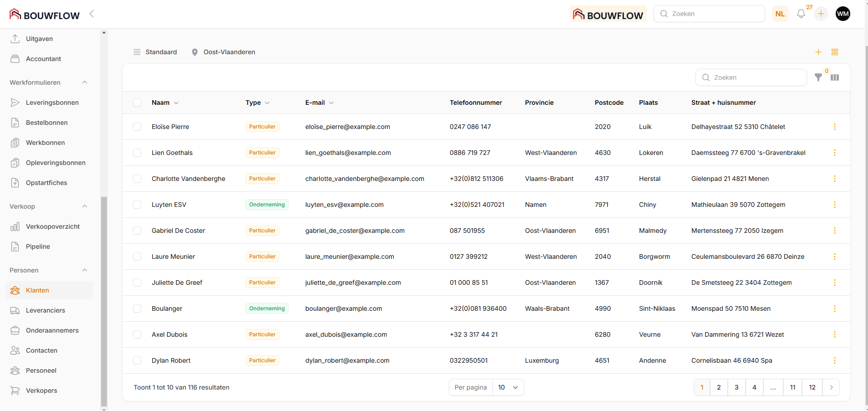Collapse the Werkformulieren section
Viewport: 868px width, 411px height.
[85, 82]
